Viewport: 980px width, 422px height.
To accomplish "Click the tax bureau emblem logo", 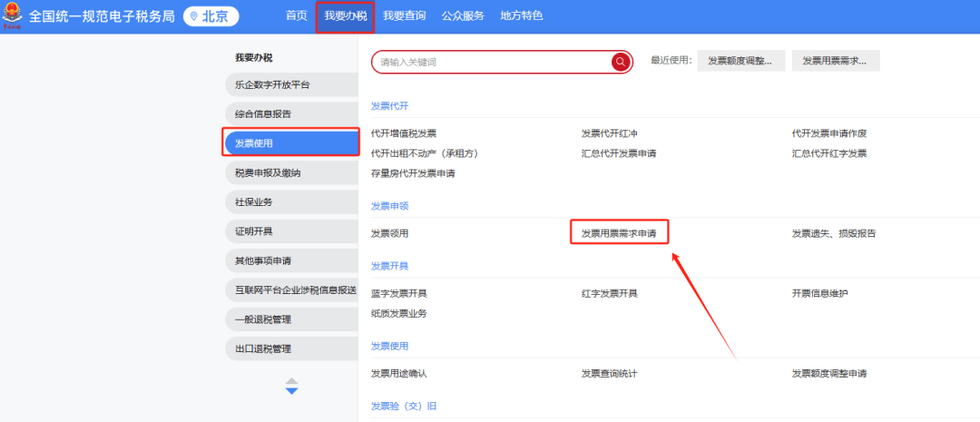I will coord(13,16).
